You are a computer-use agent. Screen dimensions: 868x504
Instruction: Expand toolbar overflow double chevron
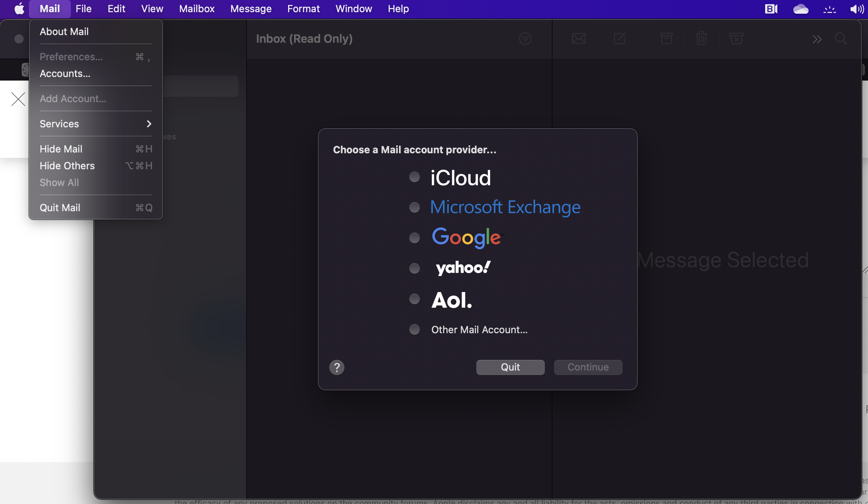click(817, 39)
